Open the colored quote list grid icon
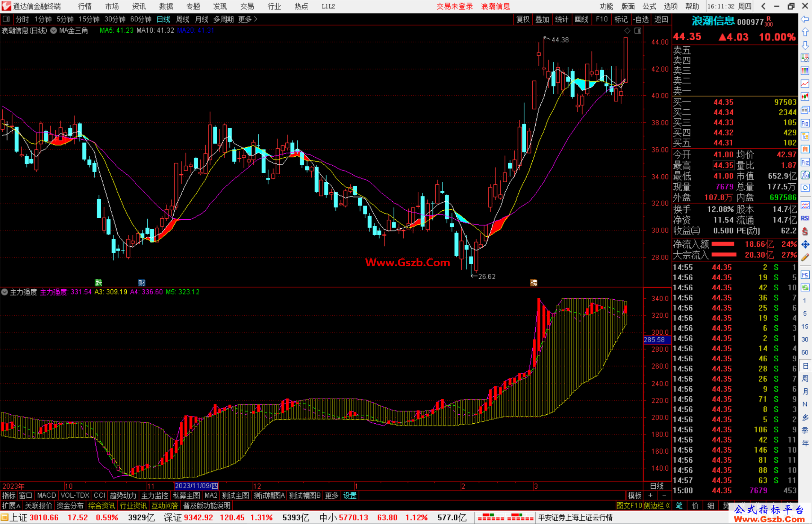Screen dimensions: 812x524 805,71
